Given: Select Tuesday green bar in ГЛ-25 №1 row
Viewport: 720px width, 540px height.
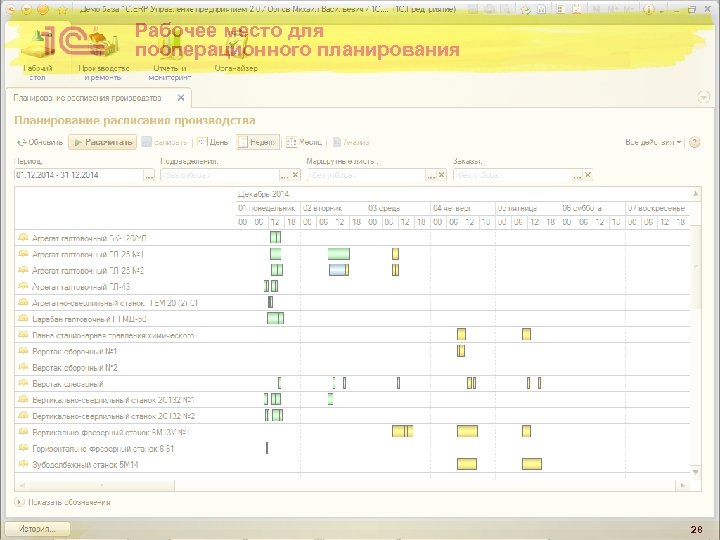Looking at the screenshot, I should click(x=339, y=253).
